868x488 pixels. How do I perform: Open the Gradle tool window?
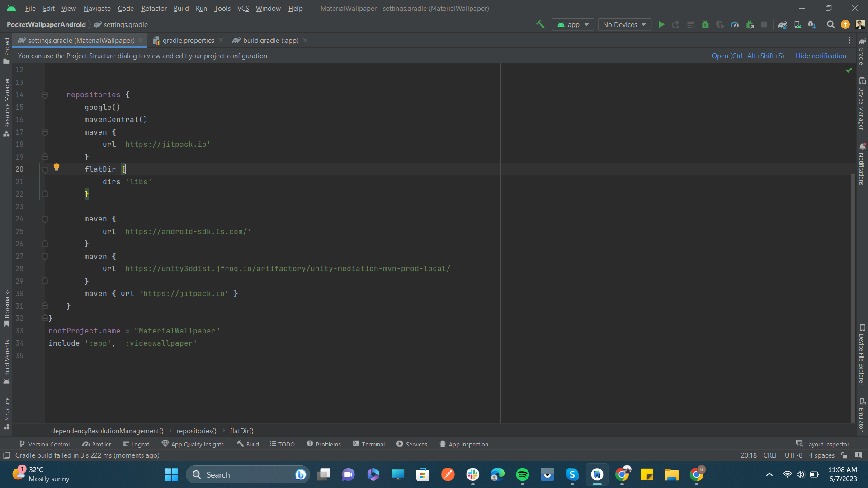point(863,54)
